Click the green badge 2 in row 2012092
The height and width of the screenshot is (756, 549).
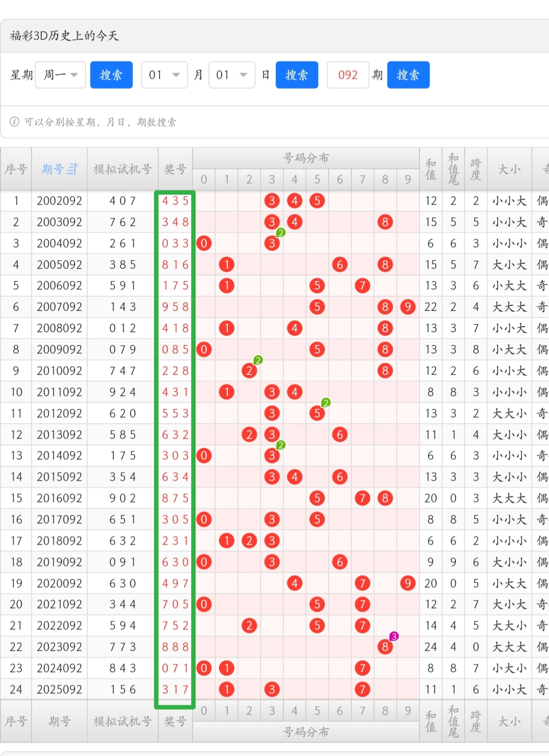[326, 402]
